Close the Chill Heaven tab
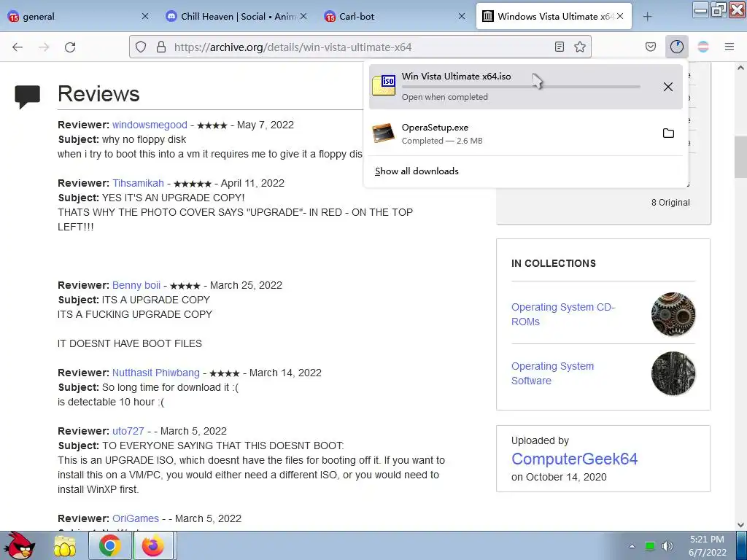 303,16
